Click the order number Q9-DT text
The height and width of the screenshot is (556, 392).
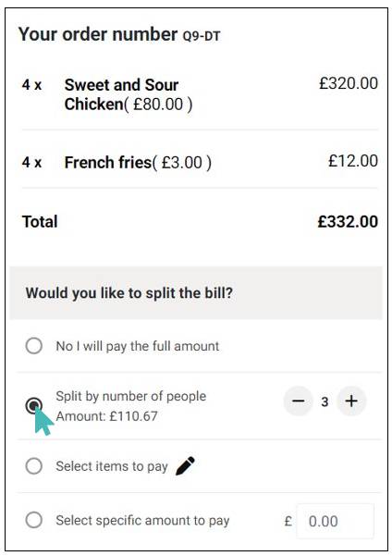tap(202, 36)
